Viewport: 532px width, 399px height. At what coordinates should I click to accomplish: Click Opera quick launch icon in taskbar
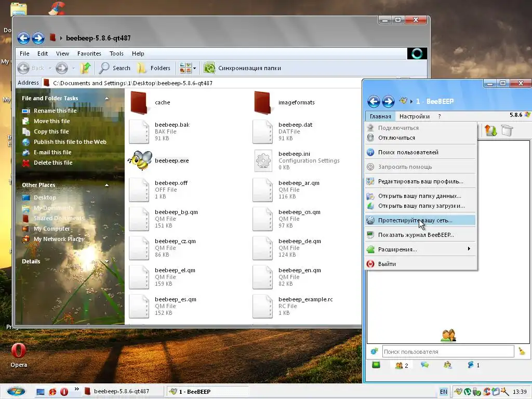click(64, 392)
